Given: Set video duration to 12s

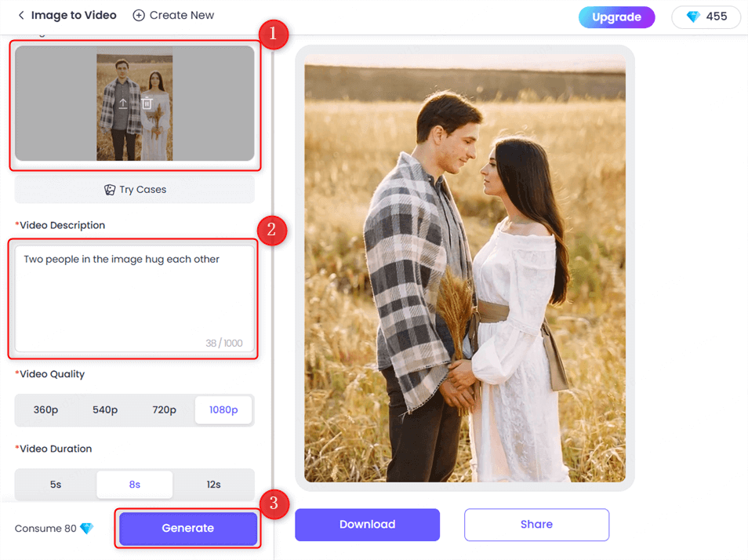Looking at the screenshot, I should click(213, 485).
